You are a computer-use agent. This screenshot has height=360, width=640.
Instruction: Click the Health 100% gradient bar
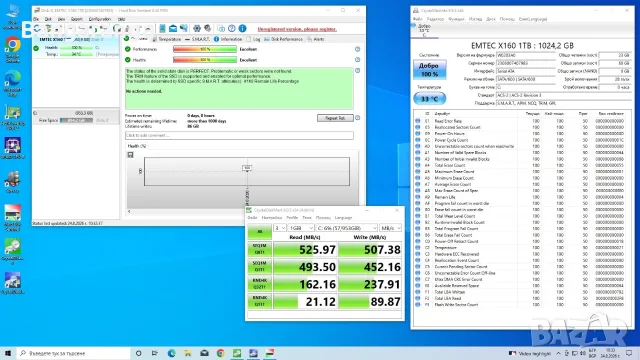click(x=205, y=60)
